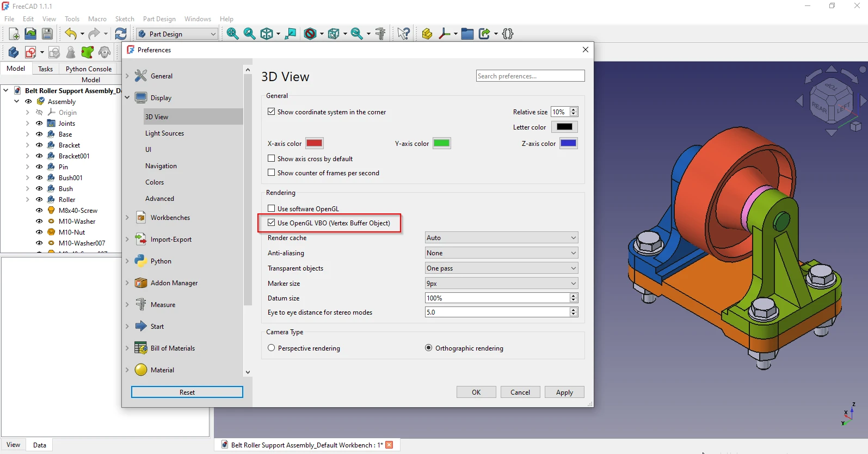Open the Edit menu
The height and width of the screenshot is (454, 868).
tap(28, 19)
